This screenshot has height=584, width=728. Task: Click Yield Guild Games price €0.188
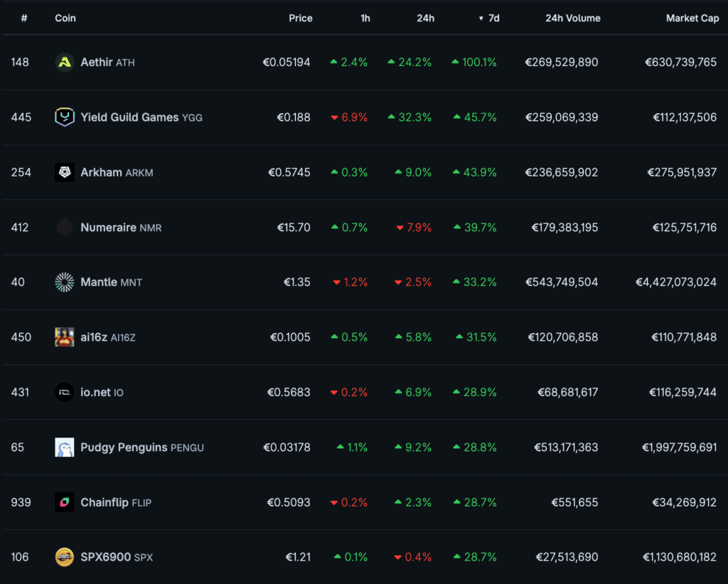coord(294,117)
